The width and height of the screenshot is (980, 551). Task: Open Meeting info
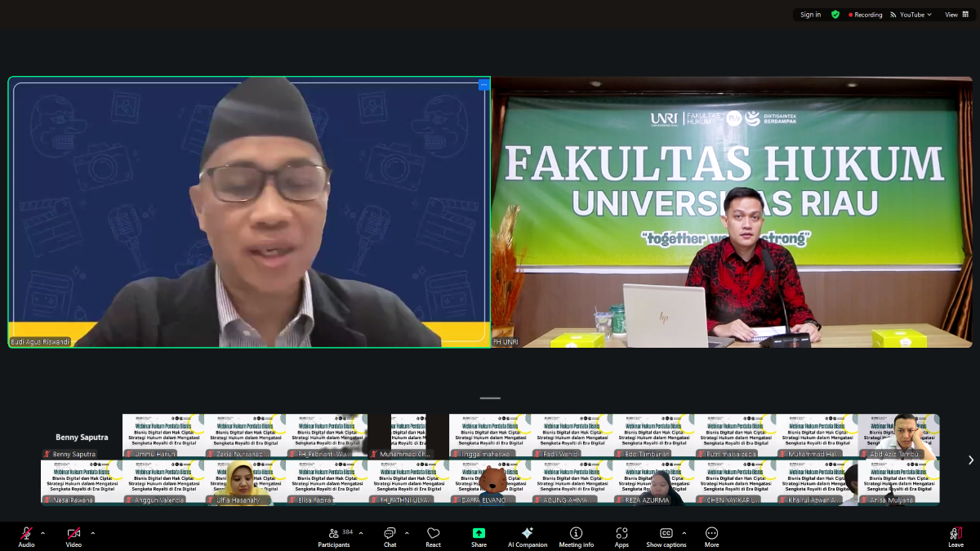click(x=576, y=536)
